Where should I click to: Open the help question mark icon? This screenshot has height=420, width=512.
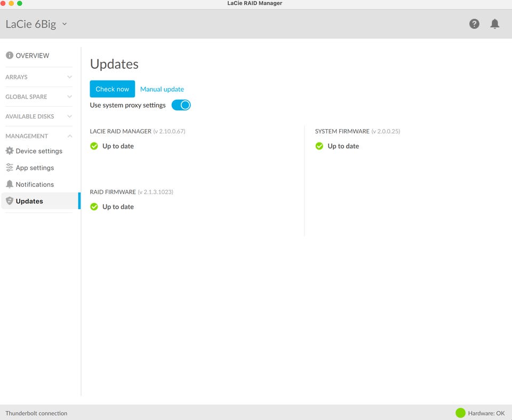tap(474, 24)
